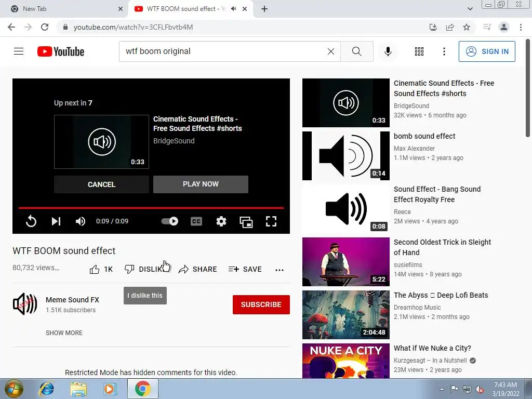The image size is (532, 399).
Task: Open The Abyss Deep Lofi Beats title
Action: 441,295
